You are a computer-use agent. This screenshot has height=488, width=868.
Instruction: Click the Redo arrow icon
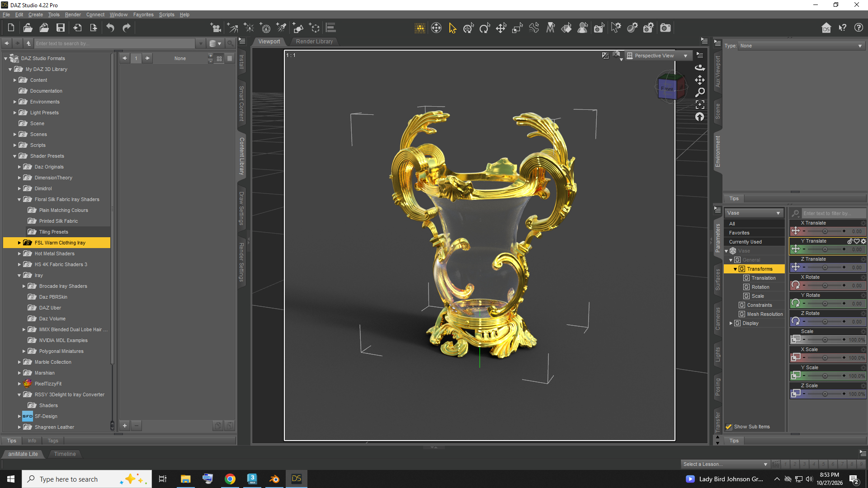tap(127, 28)
